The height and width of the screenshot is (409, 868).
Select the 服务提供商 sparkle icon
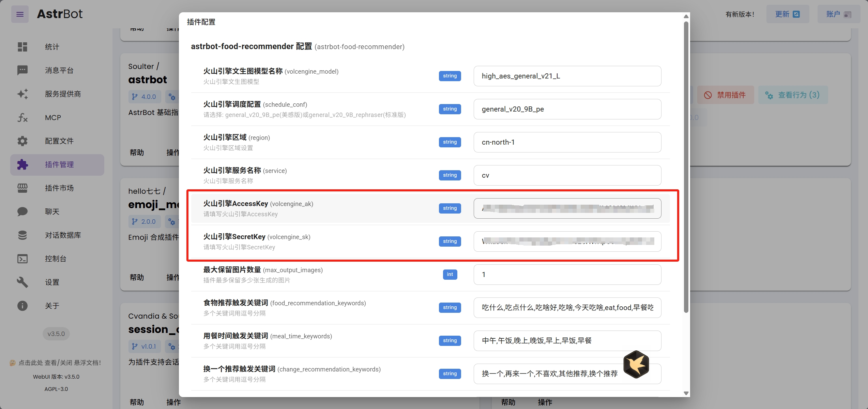22,94
